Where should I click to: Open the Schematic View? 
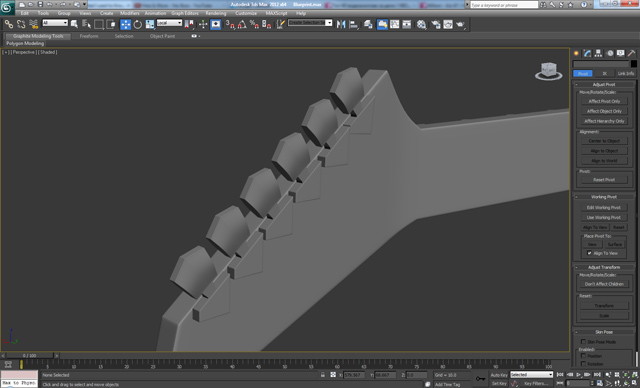(407, 24)
